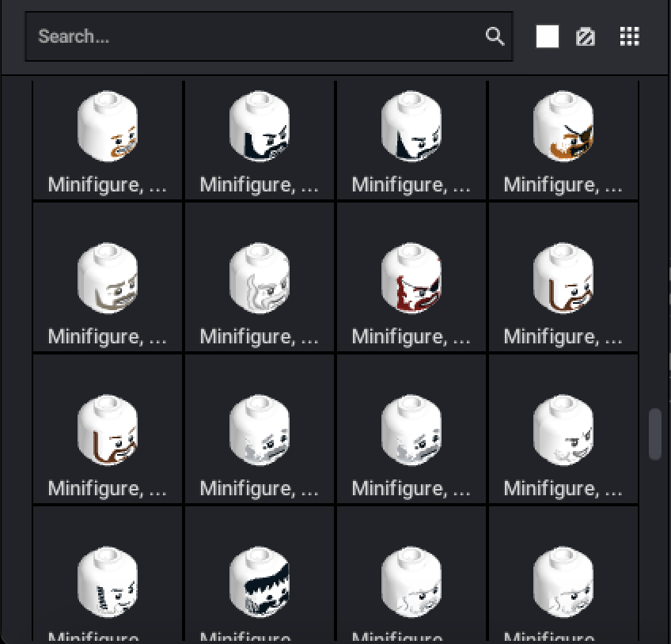This screenshot has height=644, width=671.
Task: Select head with light gray outlined beard
Action: 260,277
